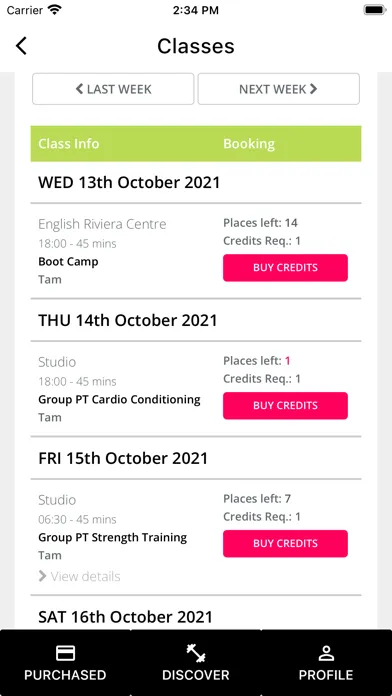392x696 pixels.
Task: Click the chevron beside View details
Action: coord(43,576)
